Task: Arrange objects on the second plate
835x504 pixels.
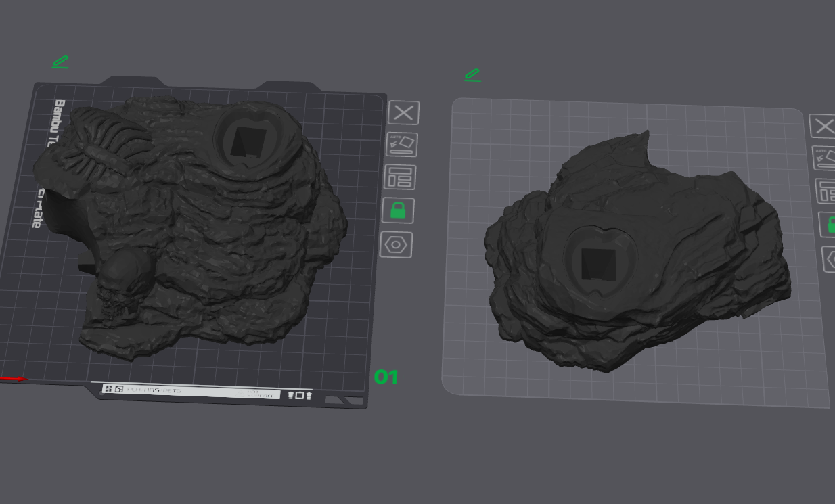Action: [x=826, y=191]
